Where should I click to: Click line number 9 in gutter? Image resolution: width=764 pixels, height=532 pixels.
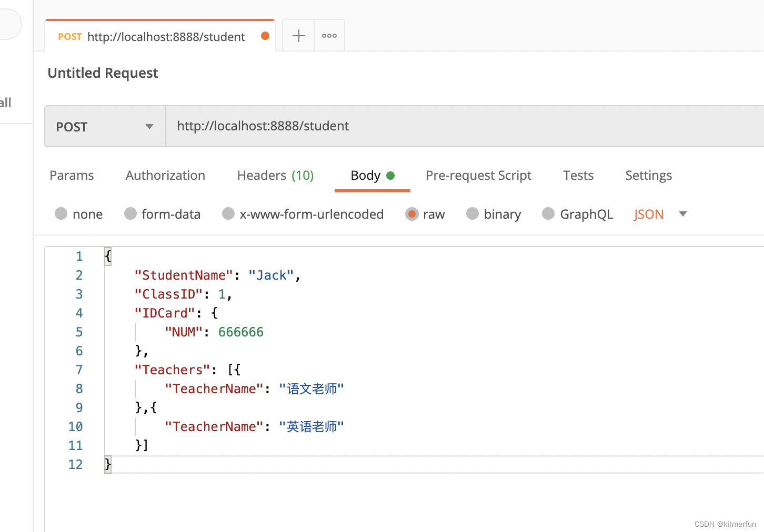click(79, 407)
